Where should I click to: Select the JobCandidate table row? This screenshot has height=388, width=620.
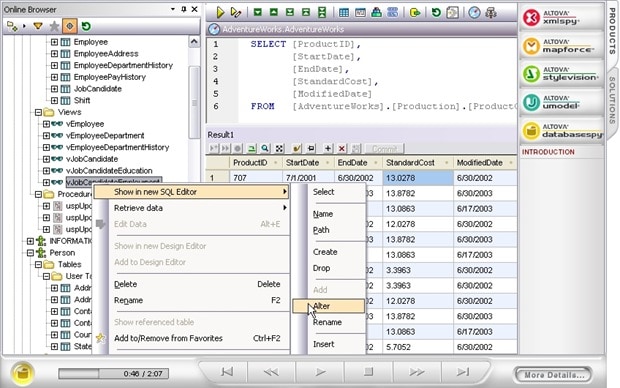point(97,89)
